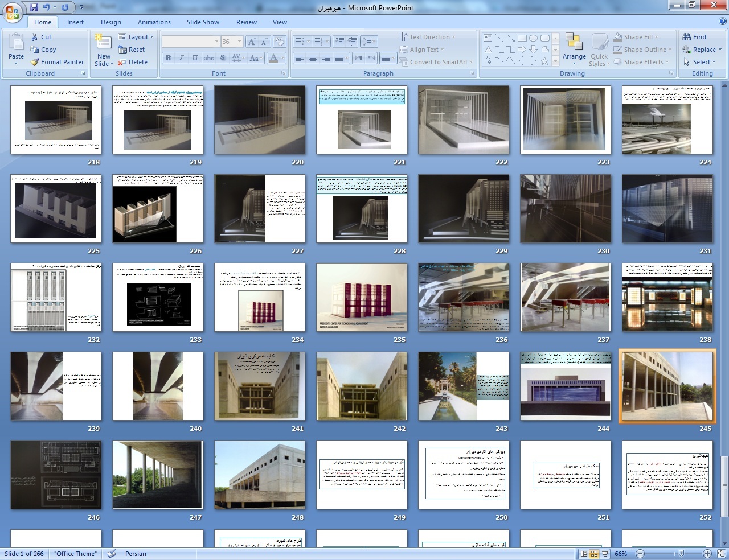Image resolution: width=729 pixels, height=560 pixels.
Task: Clear all formatting
Action: coord(279,42)
